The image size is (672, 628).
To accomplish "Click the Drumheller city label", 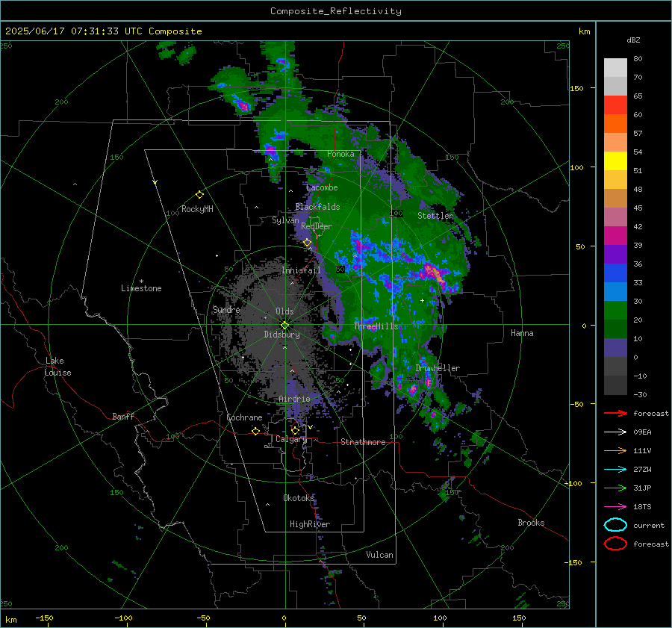I will (438, 368).
